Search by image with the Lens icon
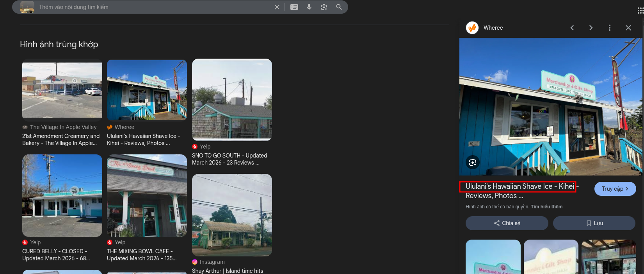The width and height of the screenshot is (644, 274). pos(324,7)
